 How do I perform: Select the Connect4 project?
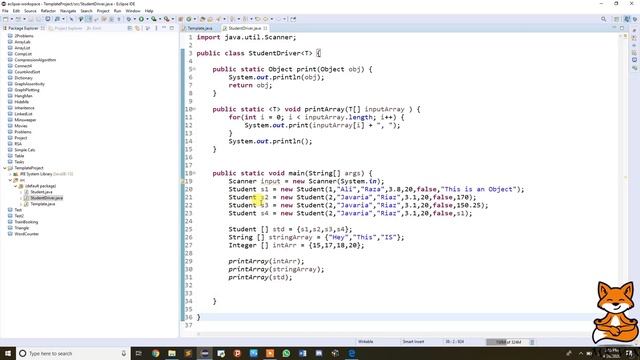click(x=23, y=66)
